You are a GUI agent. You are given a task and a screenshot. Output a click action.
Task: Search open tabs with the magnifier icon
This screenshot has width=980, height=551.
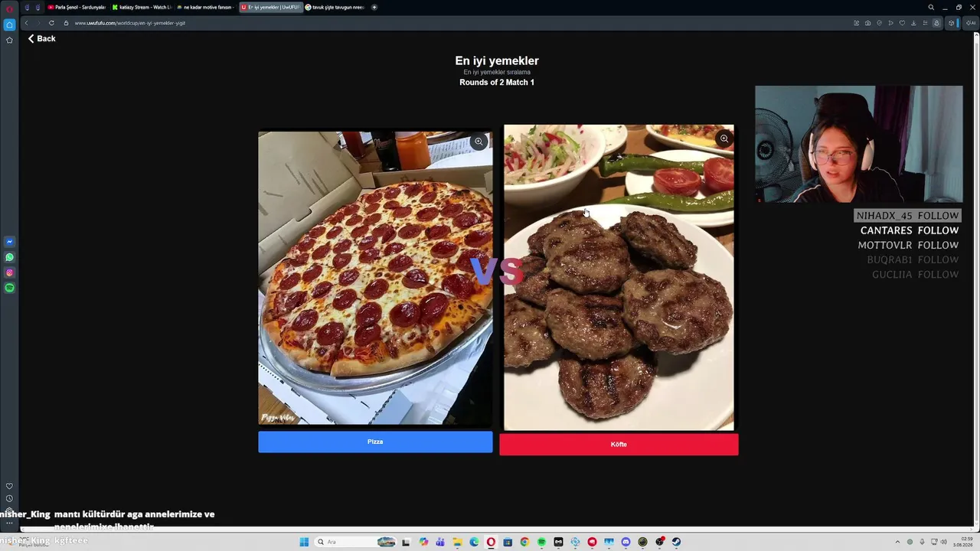pos(931,7)
